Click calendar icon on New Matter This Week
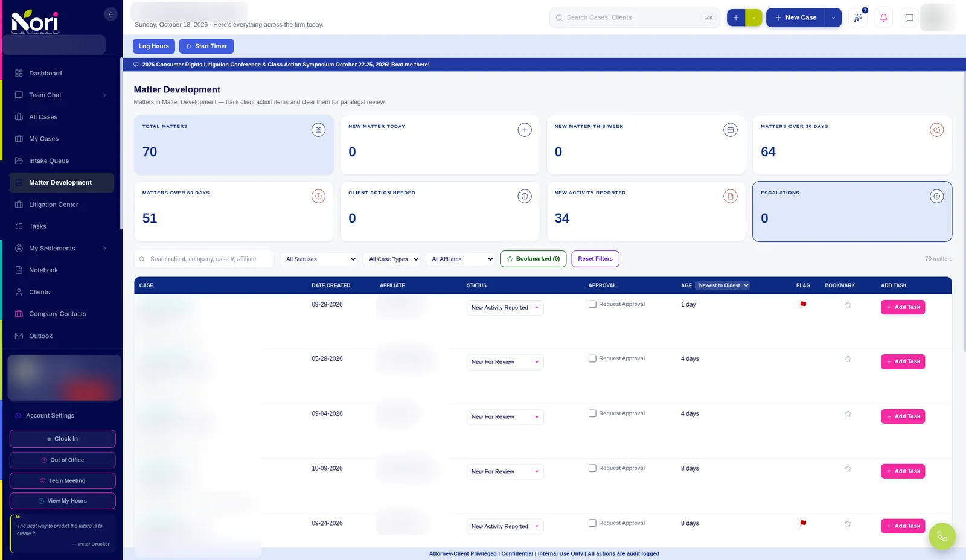966x560 pixels. [731, 130]
